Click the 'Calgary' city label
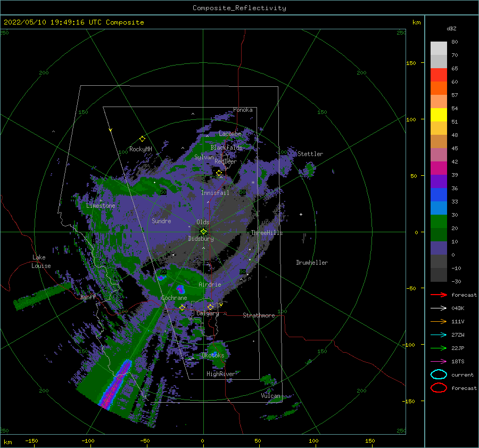This screenshot has width=479, height=448. click(x=208, y=313)
